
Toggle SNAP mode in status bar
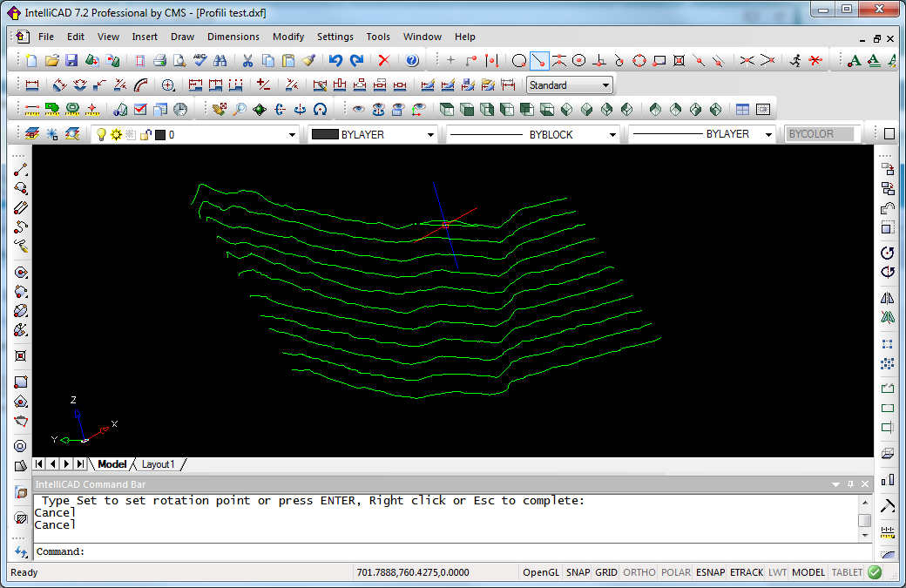578,572
